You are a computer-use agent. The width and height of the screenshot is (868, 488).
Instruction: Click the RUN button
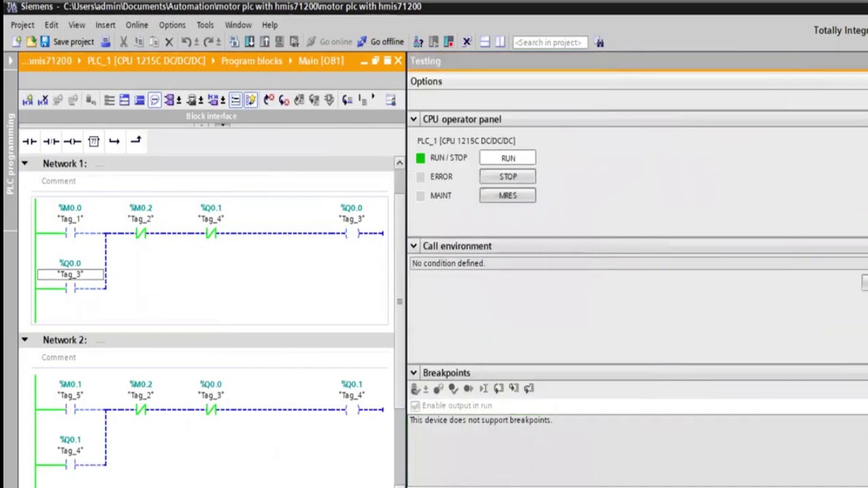coord(508,158)
